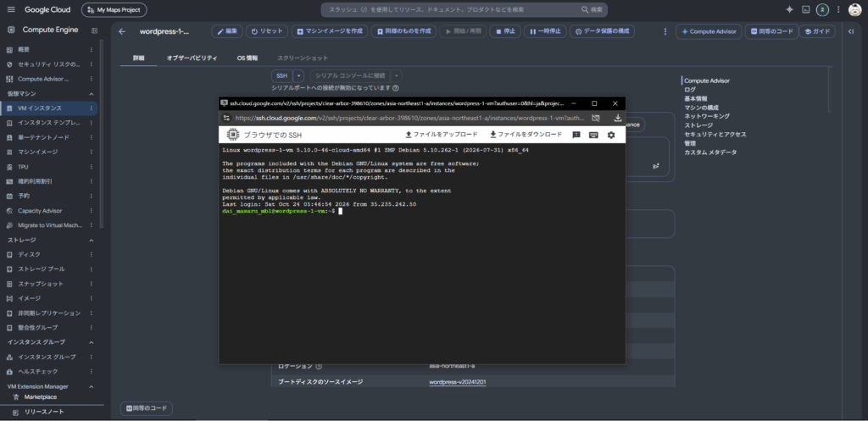Click ファイルをアップロード in SSH window

441,135
